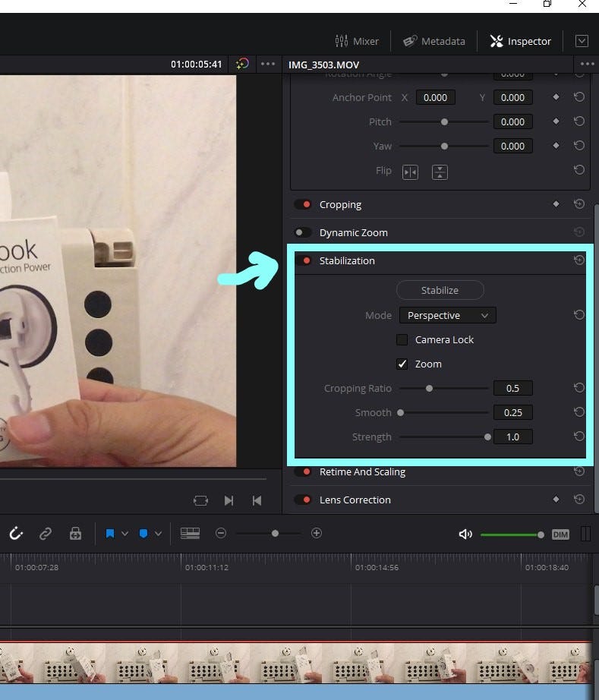
Task: Add keyframe for Anchor Point
Action: point(556,97)
